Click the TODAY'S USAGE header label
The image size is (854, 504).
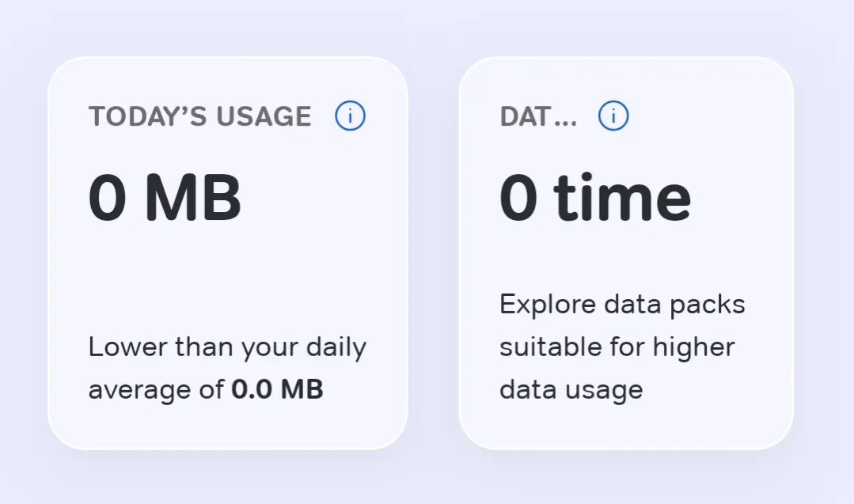tap(200, 116)
